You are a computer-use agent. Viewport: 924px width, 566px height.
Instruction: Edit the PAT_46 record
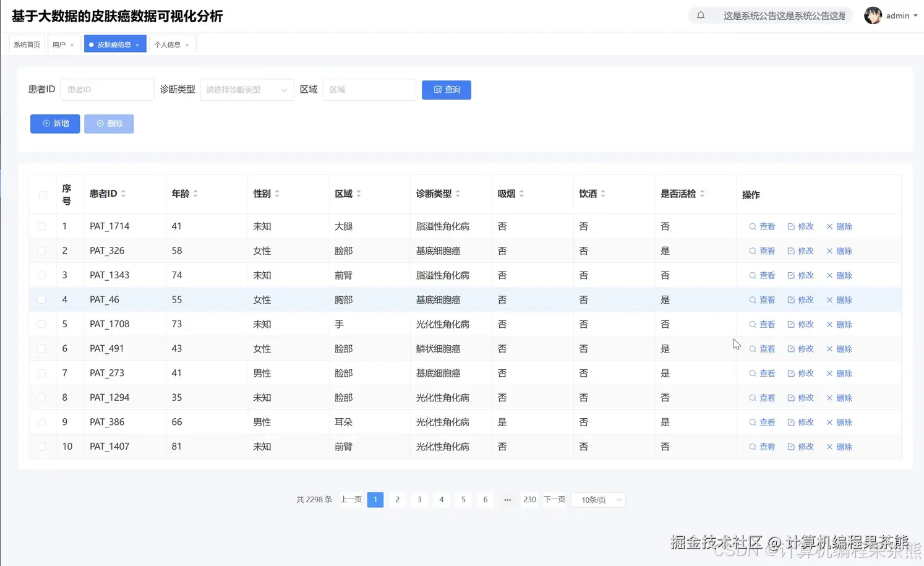(800, 300)
